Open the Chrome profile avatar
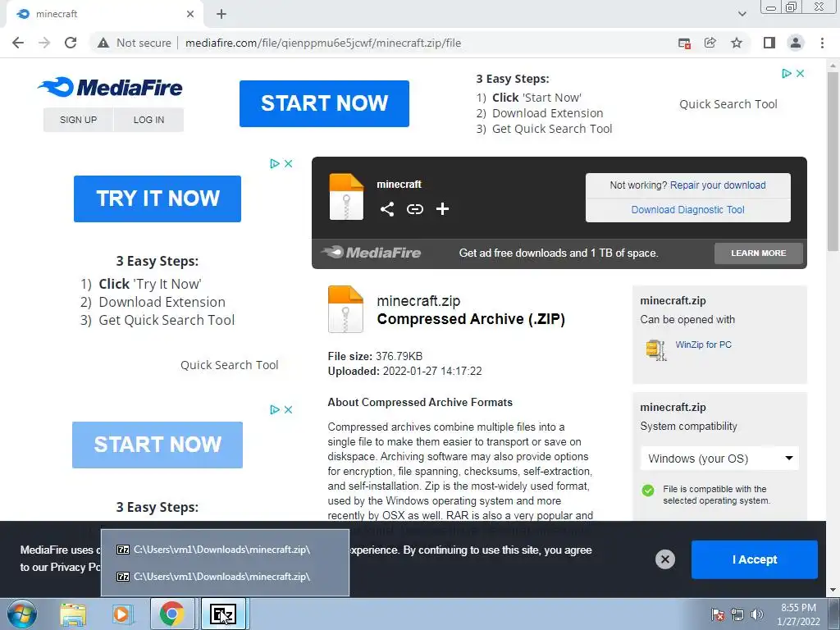This screenshot has width=840, height=630. [x=796, y=43]
